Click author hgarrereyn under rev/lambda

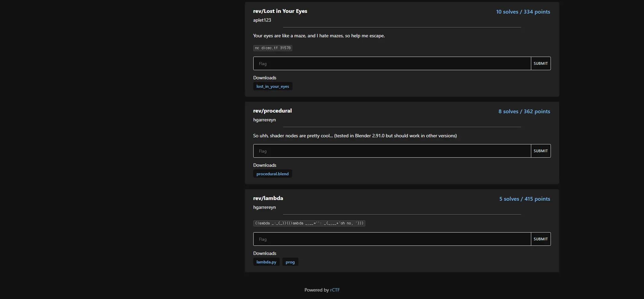(x=264, y=207)
